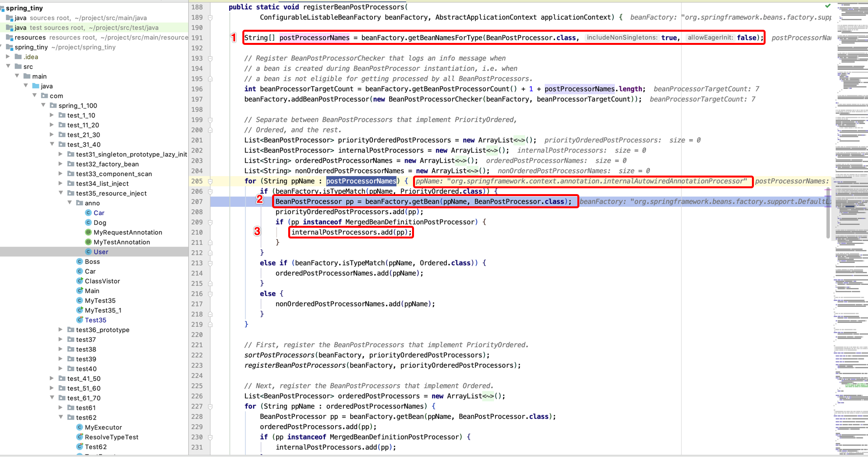
Task: Collapse the anno package arrow
Action: click(x=69, y=202)
